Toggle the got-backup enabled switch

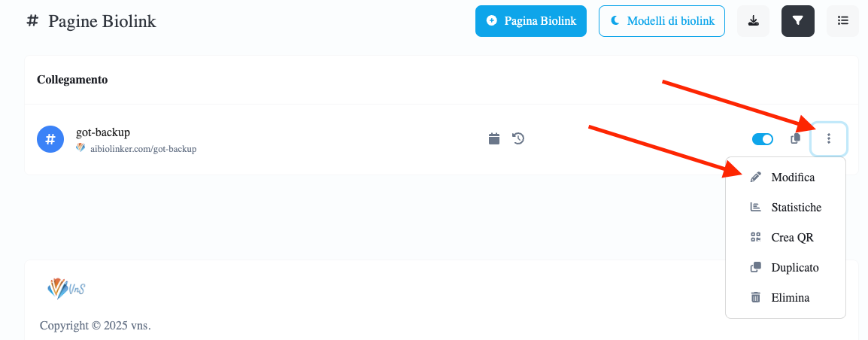pos(763,139)
